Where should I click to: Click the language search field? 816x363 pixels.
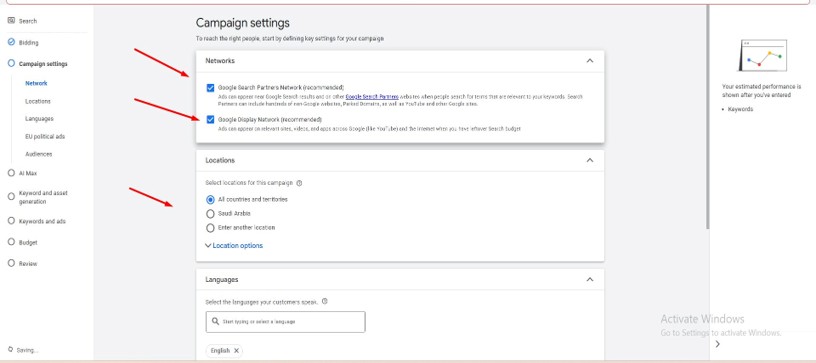(x=285, y=322)
